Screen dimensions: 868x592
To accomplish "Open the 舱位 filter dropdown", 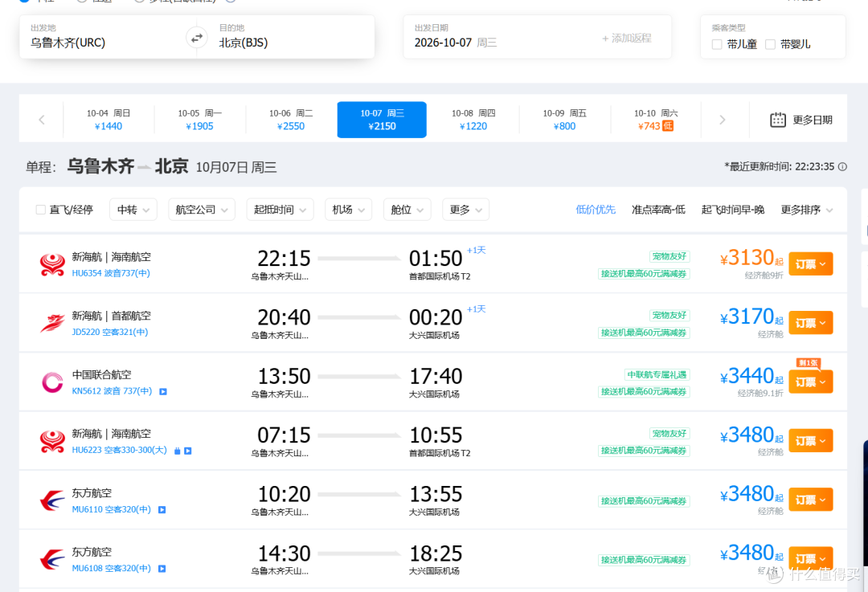I will (x=407, y=210).
